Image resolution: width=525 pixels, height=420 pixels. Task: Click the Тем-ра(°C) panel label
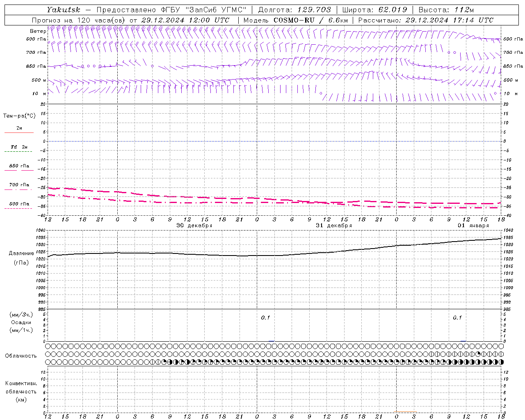pyautogui.click(x=19, y=116)
